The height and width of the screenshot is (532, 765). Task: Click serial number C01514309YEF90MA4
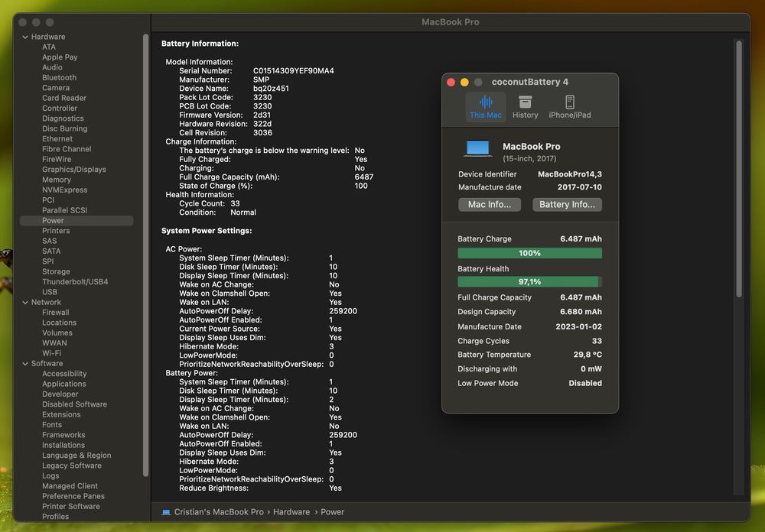tap(293, 71)
